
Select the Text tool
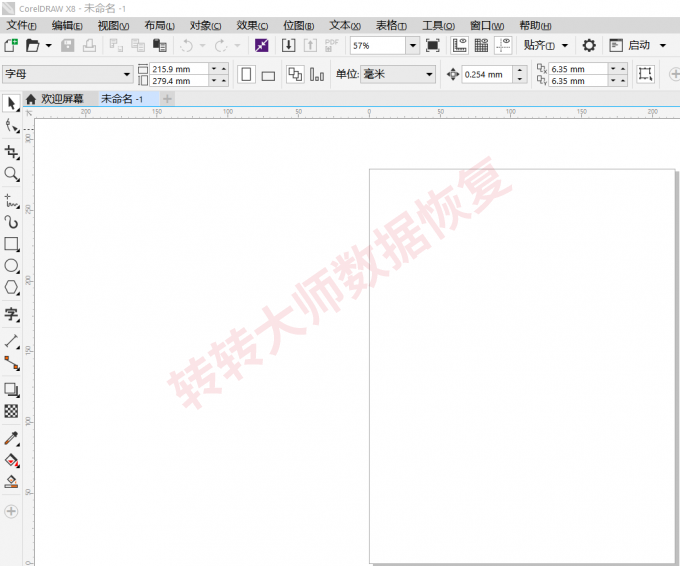11,314
